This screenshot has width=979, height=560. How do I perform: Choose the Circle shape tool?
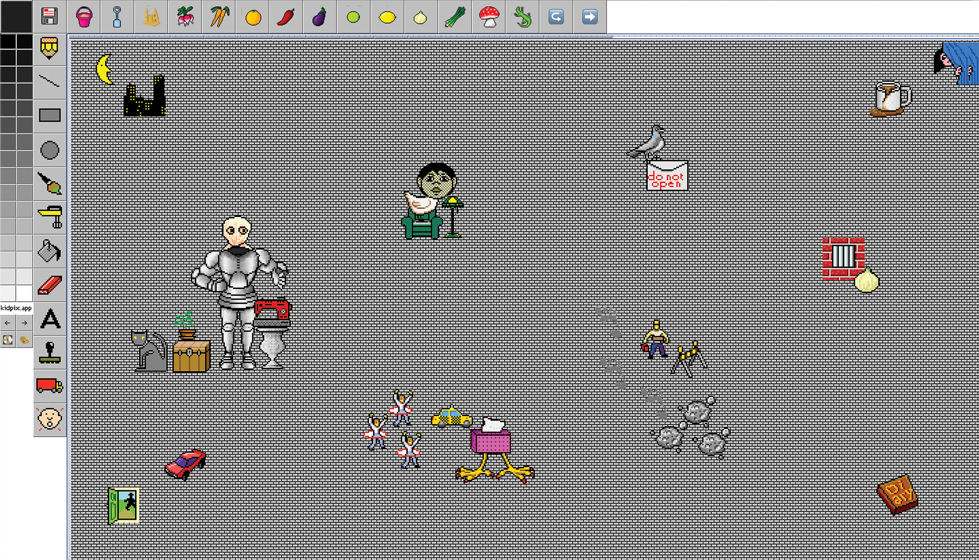point(49,150)
